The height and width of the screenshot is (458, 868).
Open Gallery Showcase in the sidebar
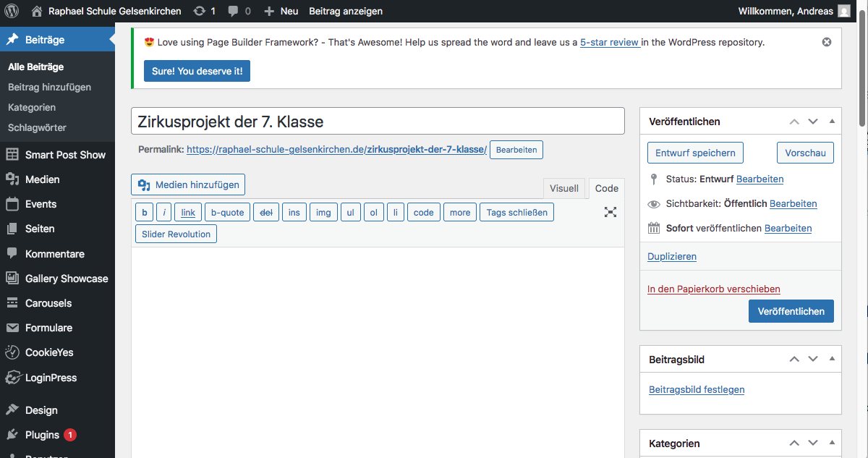tap(66, 279)
